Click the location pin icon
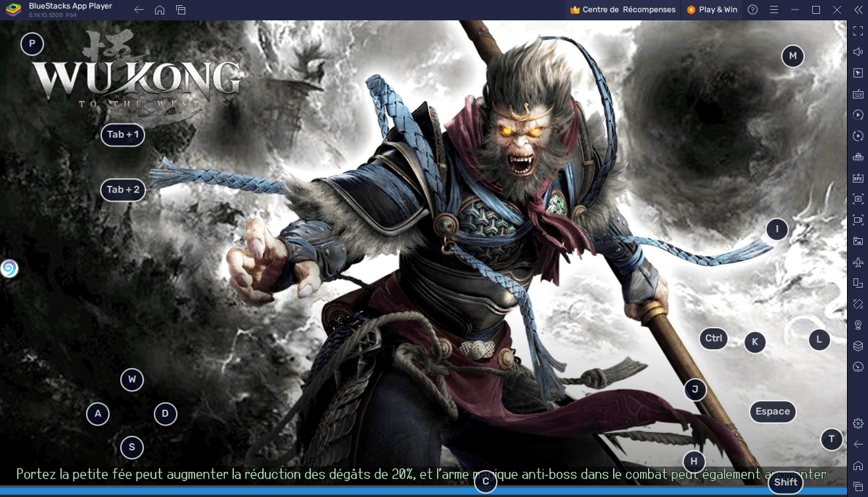 (x=857, y=325)
